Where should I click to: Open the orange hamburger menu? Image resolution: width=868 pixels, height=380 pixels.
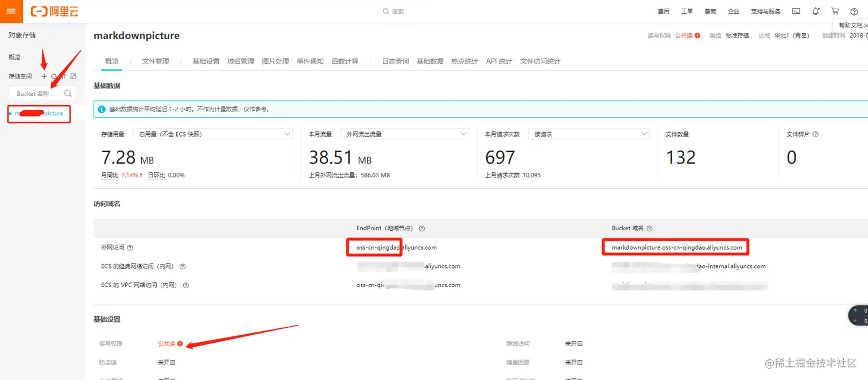pyautogui.click(x=11, y=11)
